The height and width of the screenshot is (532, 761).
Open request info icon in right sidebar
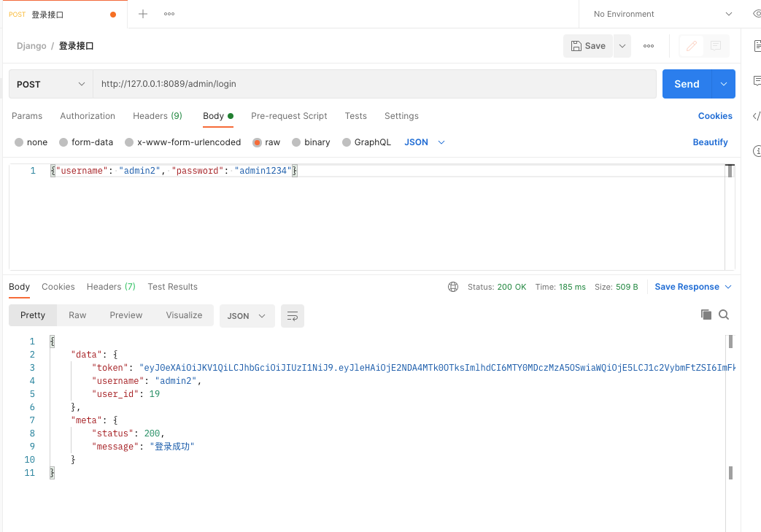click(757, 151)
